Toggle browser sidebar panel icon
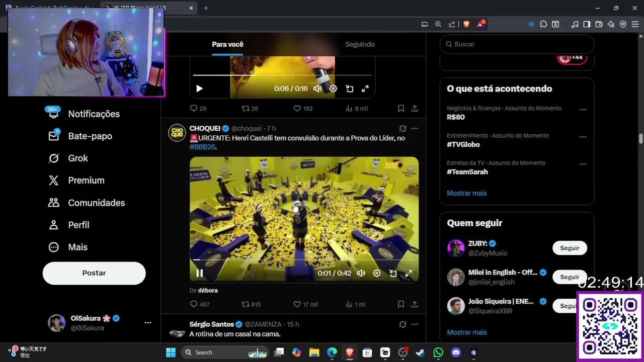The width and height of the screenshot is (644, 362). pos(587,24)
